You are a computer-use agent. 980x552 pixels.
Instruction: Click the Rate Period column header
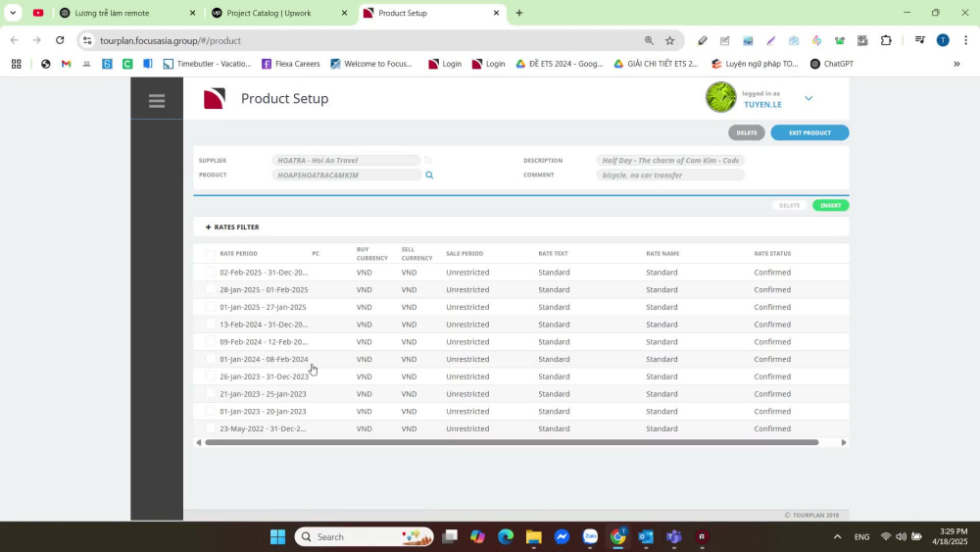[x=239, y=254]
